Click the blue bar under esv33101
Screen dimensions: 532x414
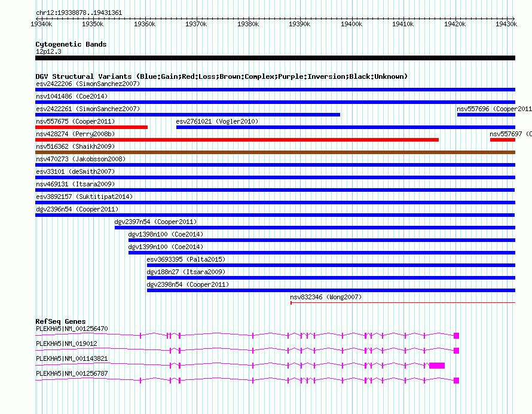click(275, 177)
